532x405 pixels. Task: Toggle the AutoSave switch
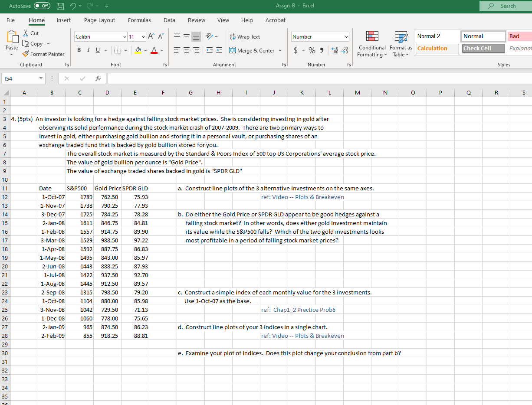42,6
